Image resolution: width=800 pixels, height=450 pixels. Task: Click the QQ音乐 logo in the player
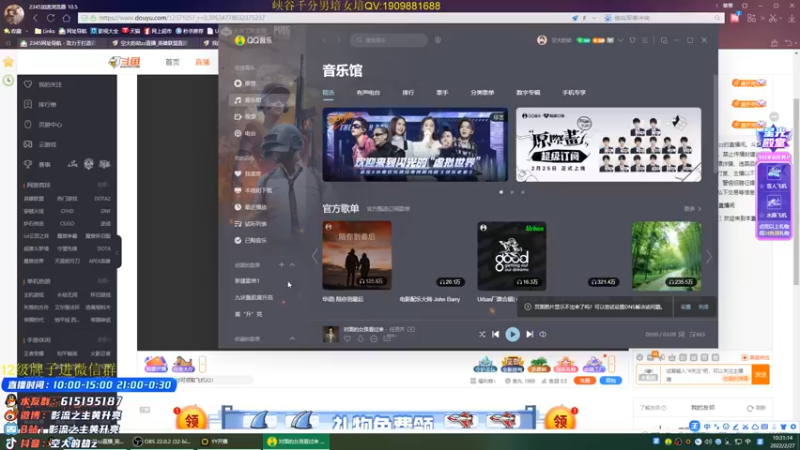coord(254,40)
